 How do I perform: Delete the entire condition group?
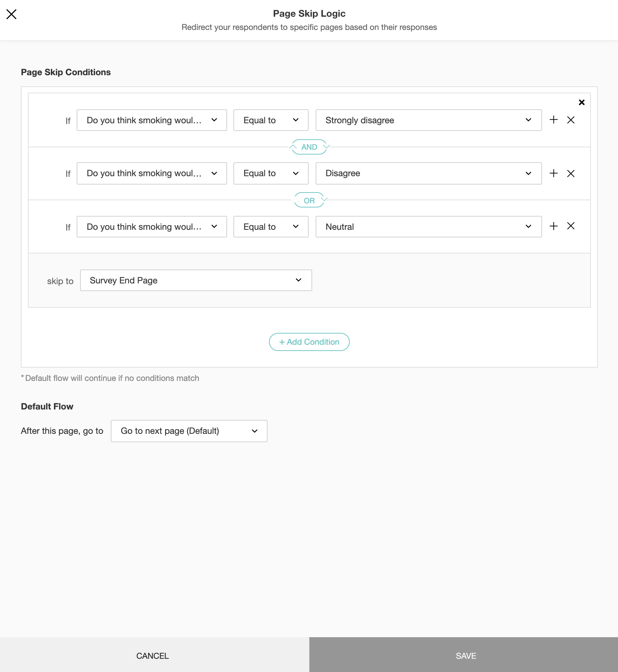581,102
